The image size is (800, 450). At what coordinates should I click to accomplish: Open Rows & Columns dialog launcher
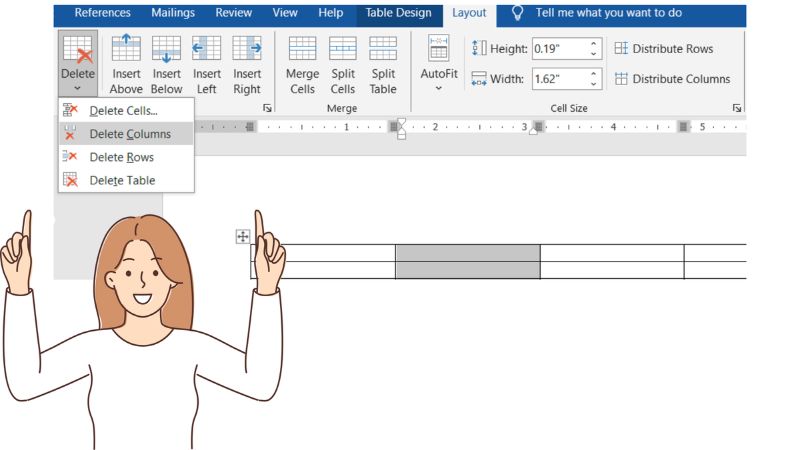(x=267, y=108)
